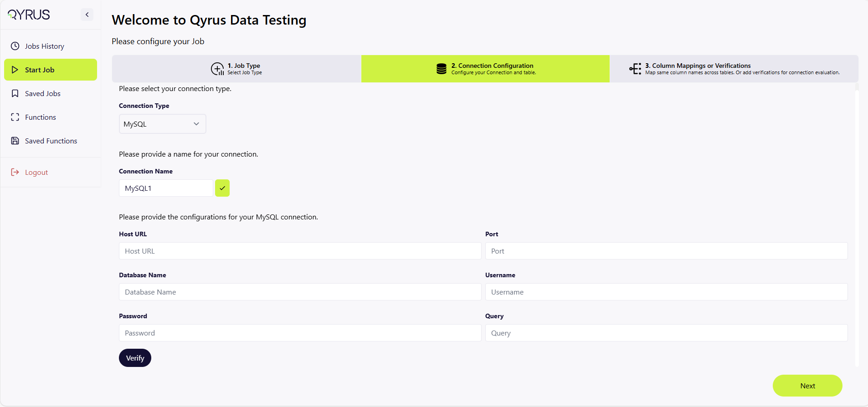
Task: Go to the Job Type step tab
Action: click(x=236, y=69)
